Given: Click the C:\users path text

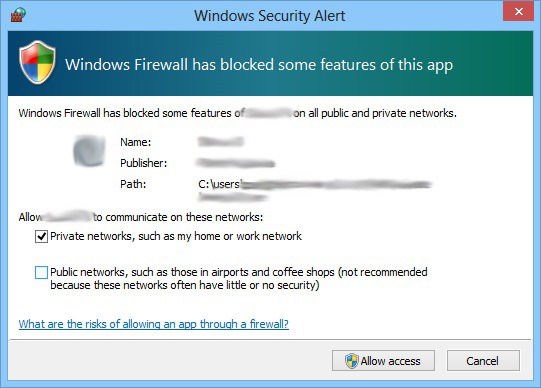Looking at the screenshot, I should [219, 184].
